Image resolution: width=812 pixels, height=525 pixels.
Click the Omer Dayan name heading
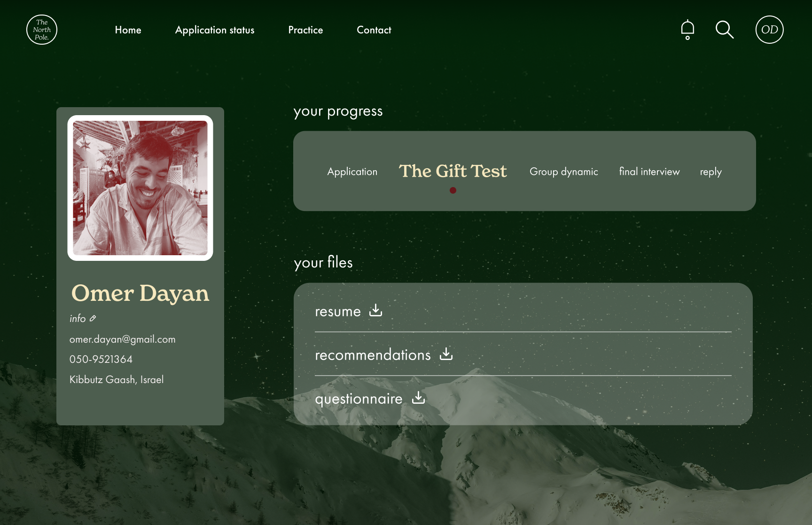tap(140, 293)
